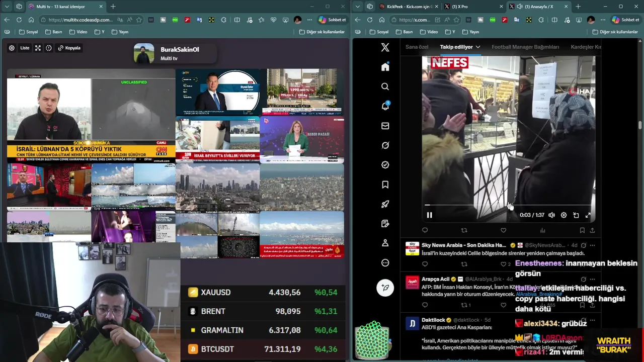Switch to the (1) X Pro browser tab
This screenshot has width=644, height=362.
[x=473, y=7]
